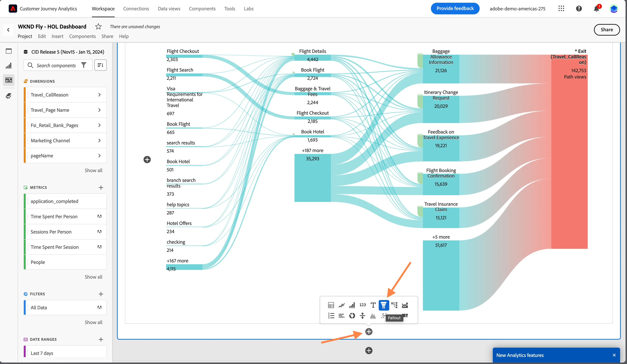The width and height of the screenshot is (627, 364).
Task: Open the Components icon in left rail
Action: click(9, 80)
